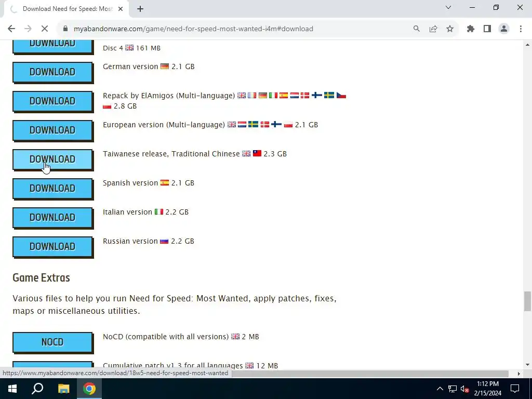
Task: Select the Download Need for Speed tab
Action: click(x=66, y=9)
